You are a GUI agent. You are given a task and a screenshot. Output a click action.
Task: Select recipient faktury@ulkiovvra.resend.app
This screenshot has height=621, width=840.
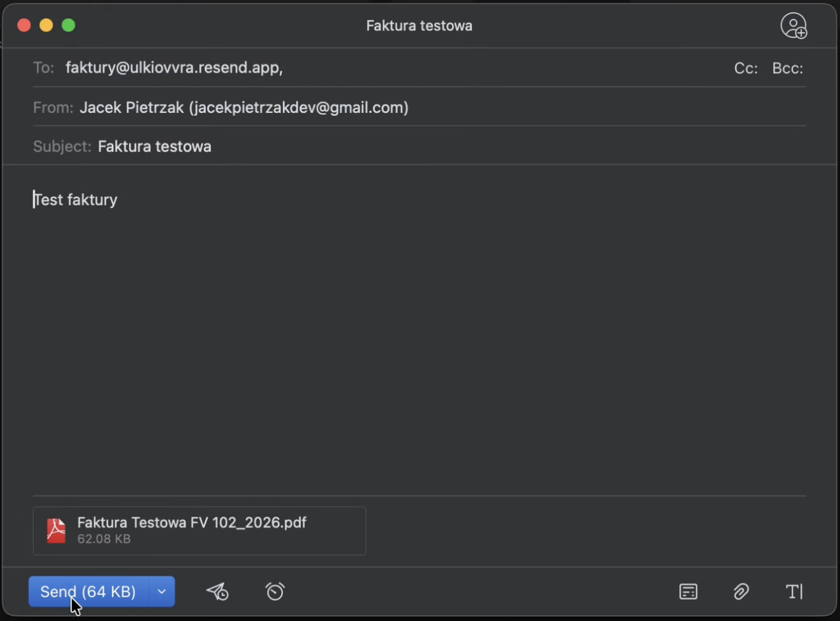pos(174,67)
